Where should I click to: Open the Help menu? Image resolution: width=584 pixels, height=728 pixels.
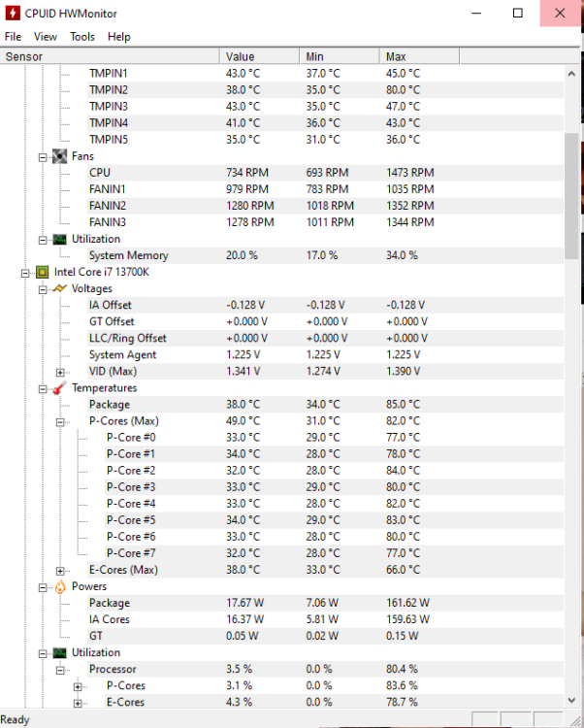click(x=118, y=37)
